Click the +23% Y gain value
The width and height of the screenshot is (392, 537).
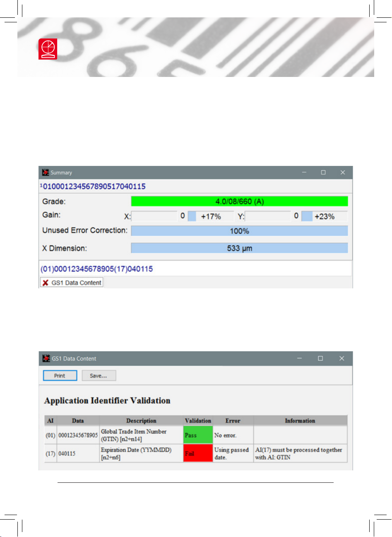325,216
